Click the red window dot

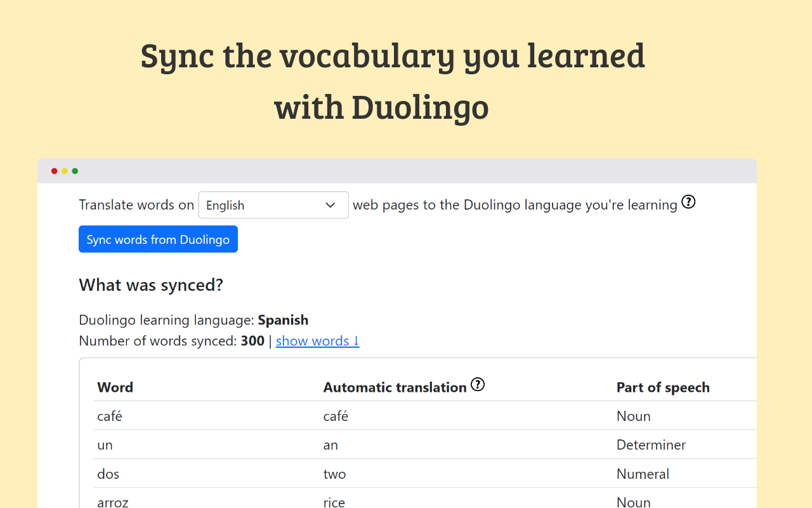tap(54, 171)
